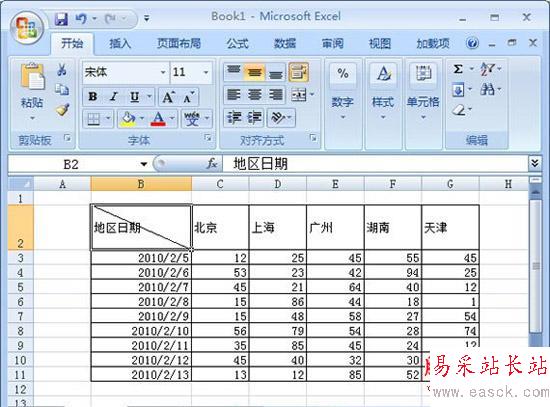
Task: Center text horizontally
Action: pos(255,95)
